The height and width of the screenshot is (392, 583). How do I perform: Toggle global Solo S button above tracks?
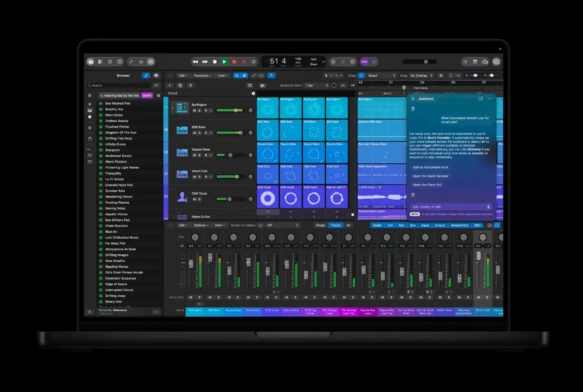(x=190, y=86)
